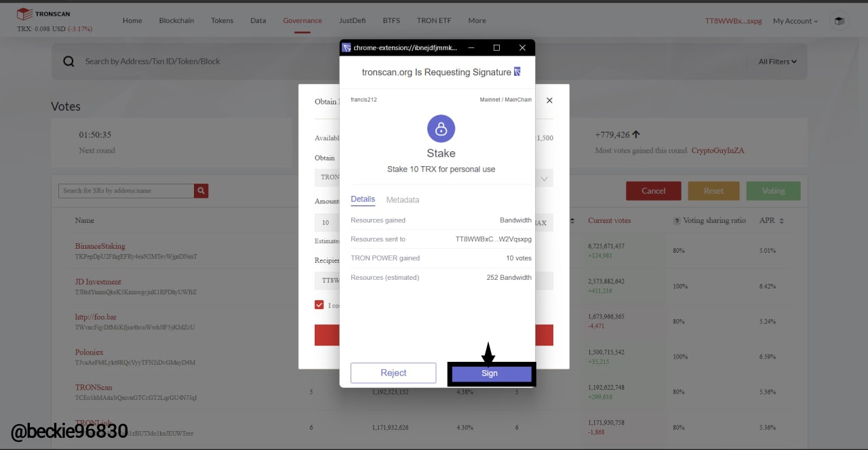Click the Current votes column header

click(610, 220)
